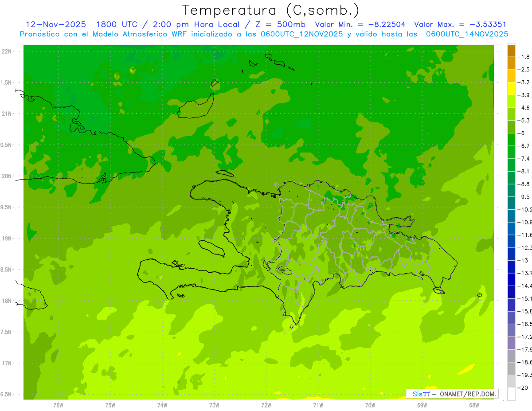The width and height of the screenshot is (532, 411).
Task: Click the '22N' latitude label
Action: pyautogui.click(x=6, y=51)
